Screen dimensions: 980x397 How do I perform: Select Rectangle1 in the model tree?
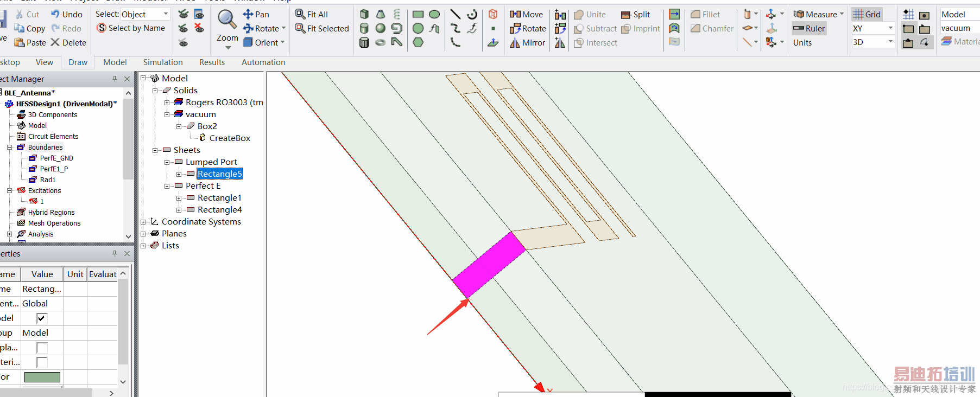pos(219,198)
